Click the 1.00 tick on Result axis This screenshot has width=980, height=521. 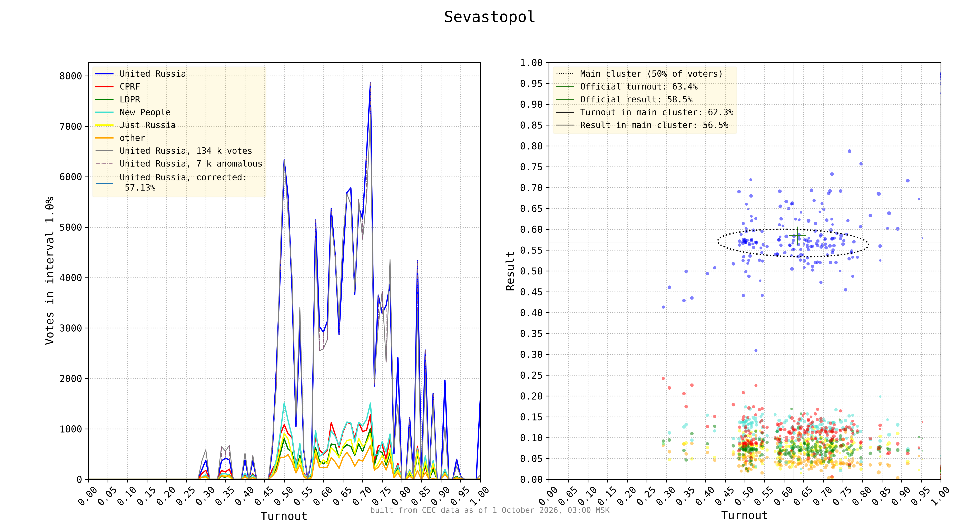[x=531, y=63]
